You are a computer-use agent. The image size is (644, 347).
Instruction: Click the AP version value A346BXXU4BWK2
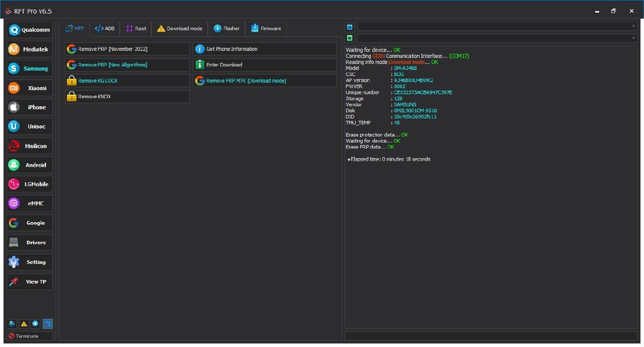(x=414, y=81)
